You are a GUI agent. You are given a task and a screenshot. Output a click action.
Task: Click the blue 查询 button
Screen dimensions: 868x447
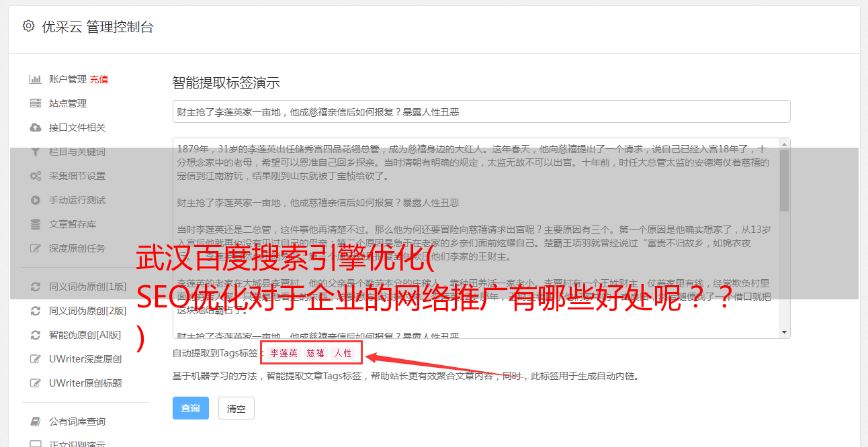(x=191, y=408)
